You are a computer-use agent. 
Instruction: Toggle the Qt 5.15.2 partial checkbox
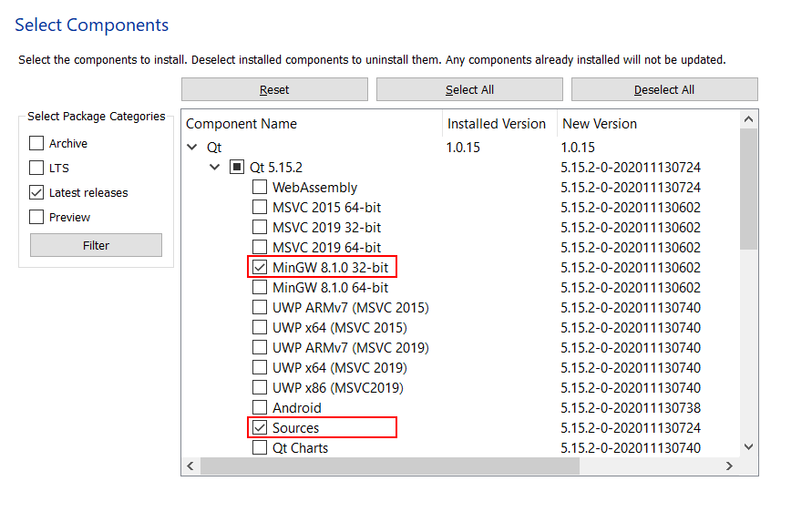pos(237,168)
